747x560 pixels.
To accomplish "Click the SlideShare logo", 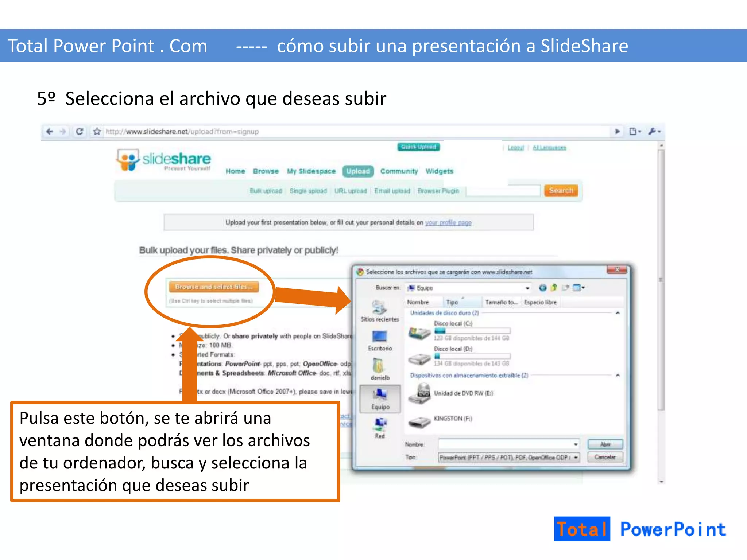I will 163,160.
